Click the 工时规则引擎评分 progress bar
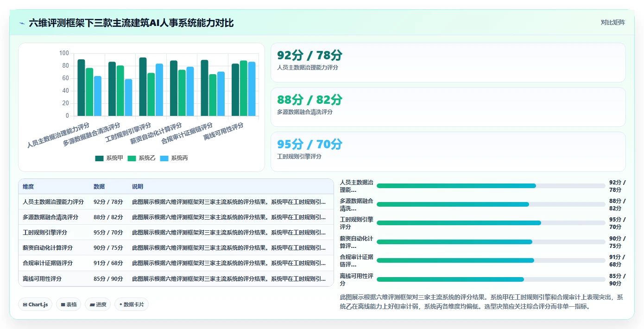The width and height of the screenshot is (644, 329). [x=491, y=223]
